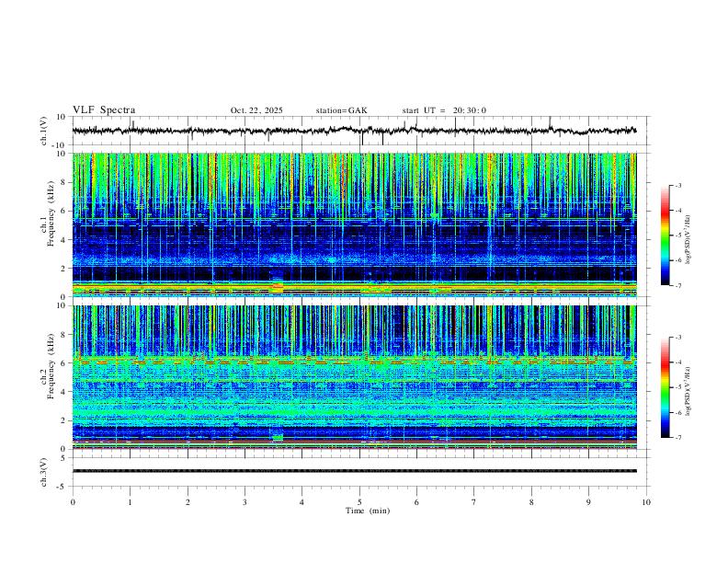Click the ch.2 colorbar PSD unit label
This screenshot has height=563, width=728.
click(688, 392)
